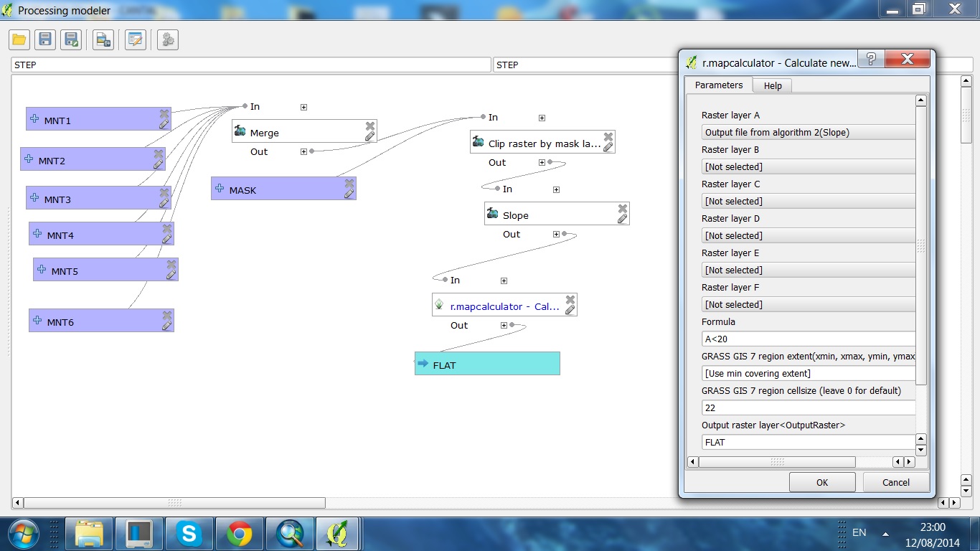Screen dimensions: 980x551
Task: Click the Edit model help icon
Action: [x=135, y=39]
